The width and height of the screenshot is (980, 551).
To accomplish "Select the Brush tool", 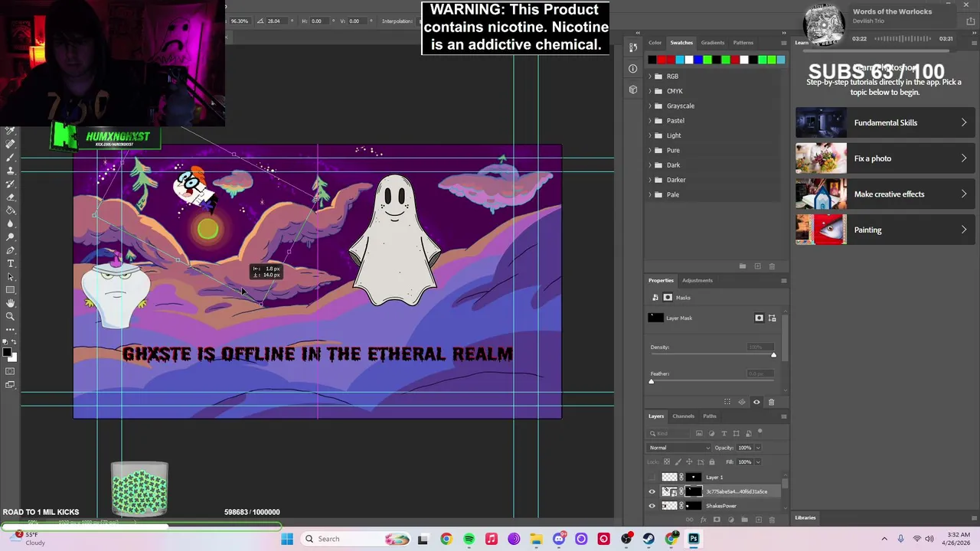I will click(11, 158).
